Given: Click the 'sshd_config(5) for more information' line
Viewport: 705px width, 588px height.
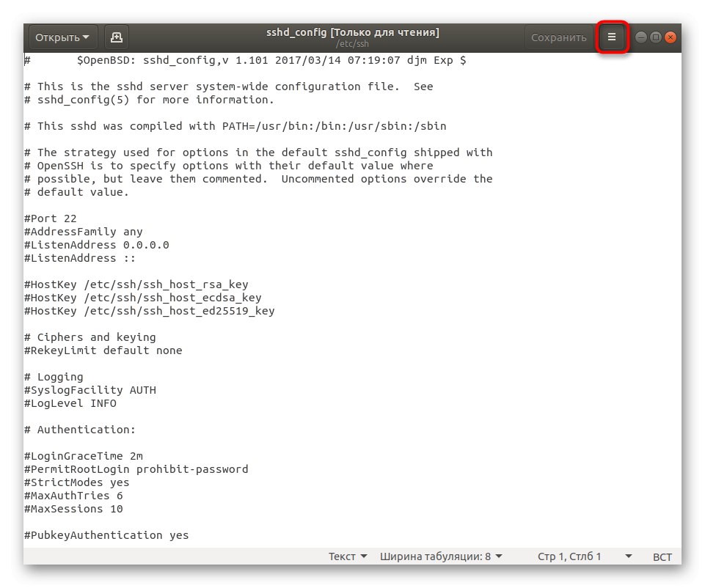Looking at the screenshot, I should pos(149,100).
